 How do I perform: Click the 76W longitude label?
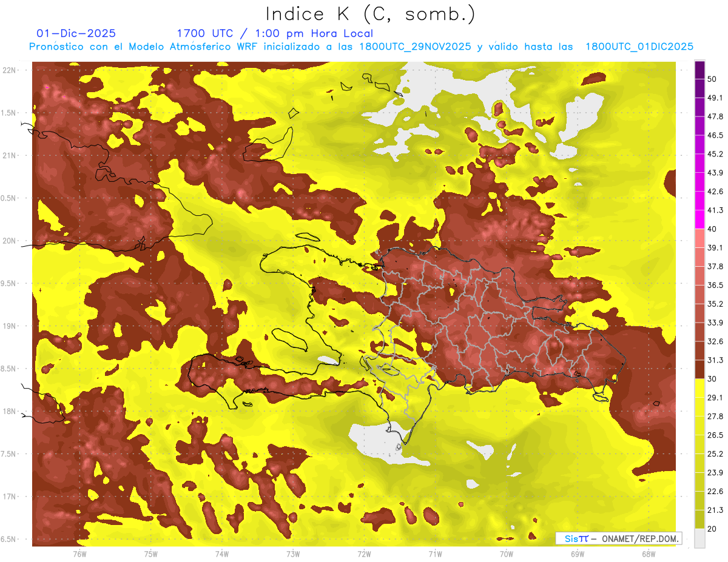79,554
